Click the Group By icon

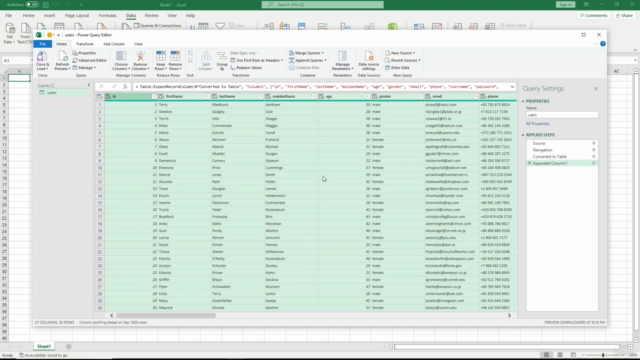(222, 56)
